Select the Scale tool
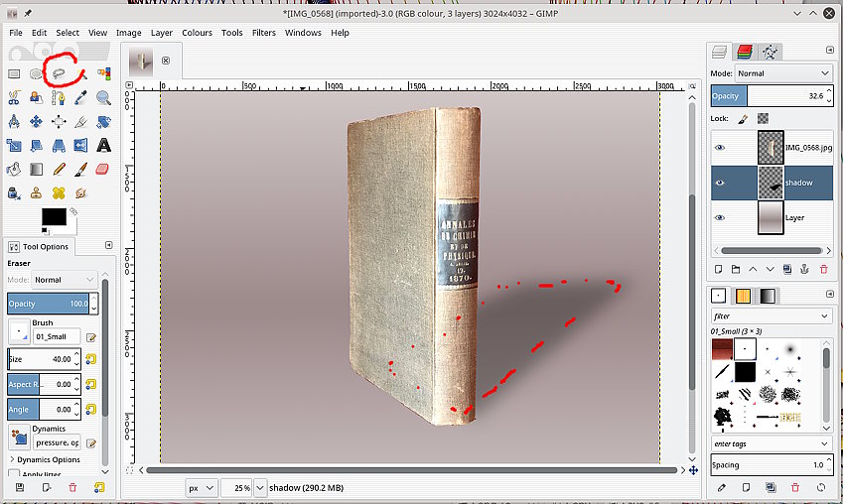 (x=14, y=145)
